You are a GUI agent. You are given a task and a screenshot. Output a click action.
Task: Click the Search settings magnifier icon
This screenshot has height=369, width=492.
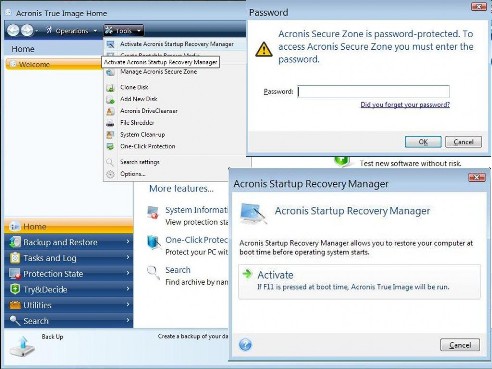coord(110,162)
